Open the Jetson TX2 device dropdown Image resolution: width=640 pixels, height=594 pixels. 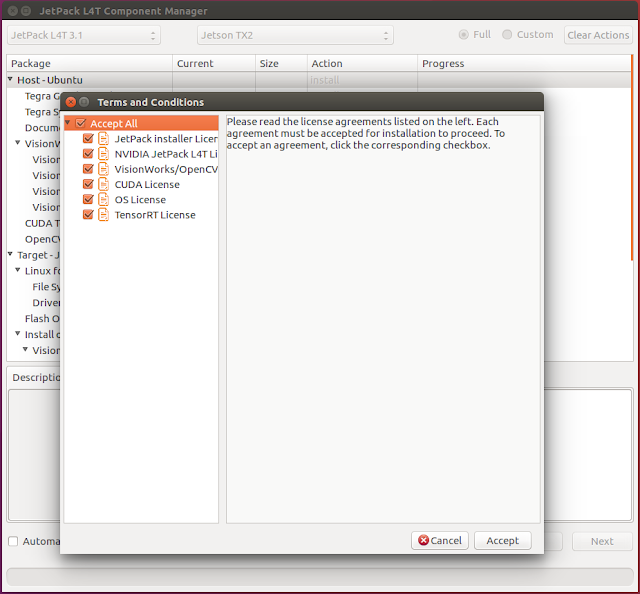pyautogui.click(x=295, y=35)
